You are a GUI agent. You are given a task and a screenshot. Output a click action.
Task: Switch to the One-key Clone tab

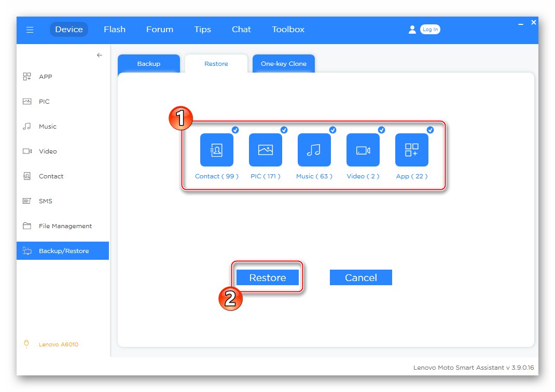(284, 64)
